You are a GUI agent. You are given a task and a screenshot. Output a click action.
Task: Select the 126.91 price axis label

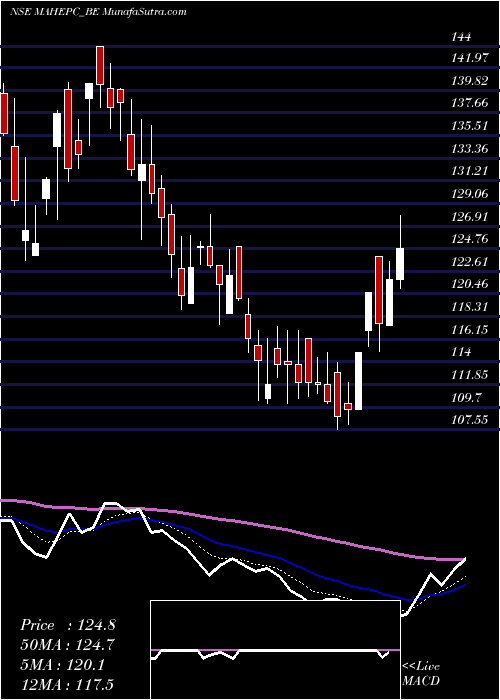click(471, 217)
